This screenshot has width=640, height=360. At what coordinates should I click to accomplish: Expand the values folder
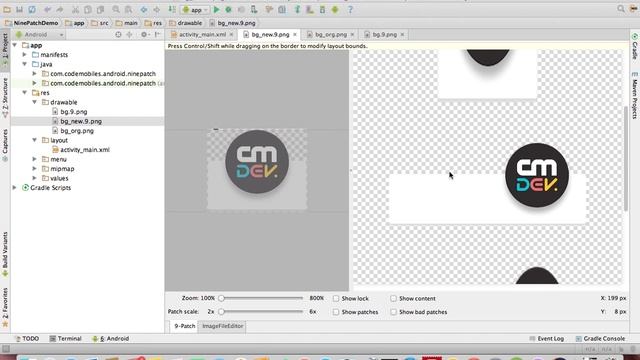pos(35,178)
